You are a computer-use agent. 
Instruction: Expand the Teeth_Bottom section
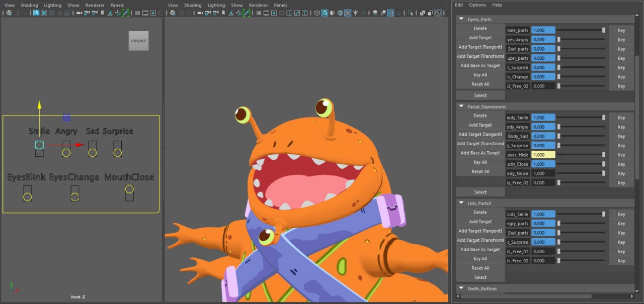point(461,288)
